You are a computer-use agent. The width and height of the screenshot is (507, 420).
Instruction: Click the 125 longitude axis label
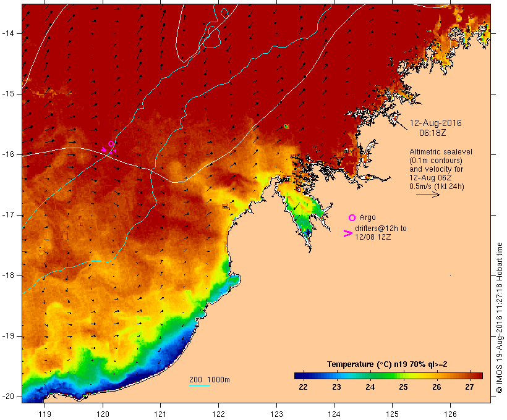click(392, 414)
